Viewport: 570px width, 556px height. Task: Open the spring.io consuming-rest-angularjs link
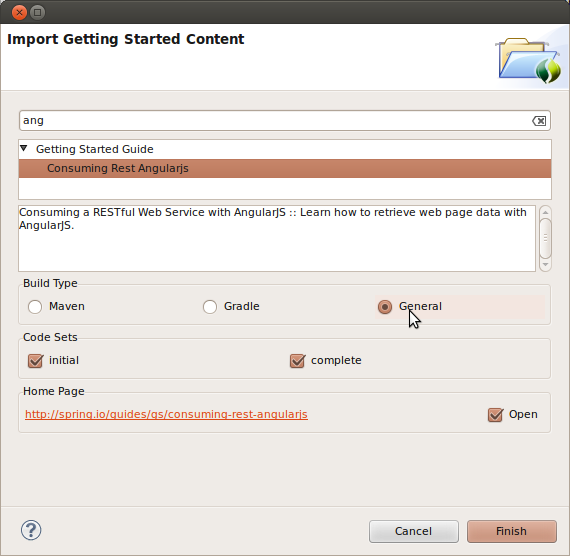166,415
